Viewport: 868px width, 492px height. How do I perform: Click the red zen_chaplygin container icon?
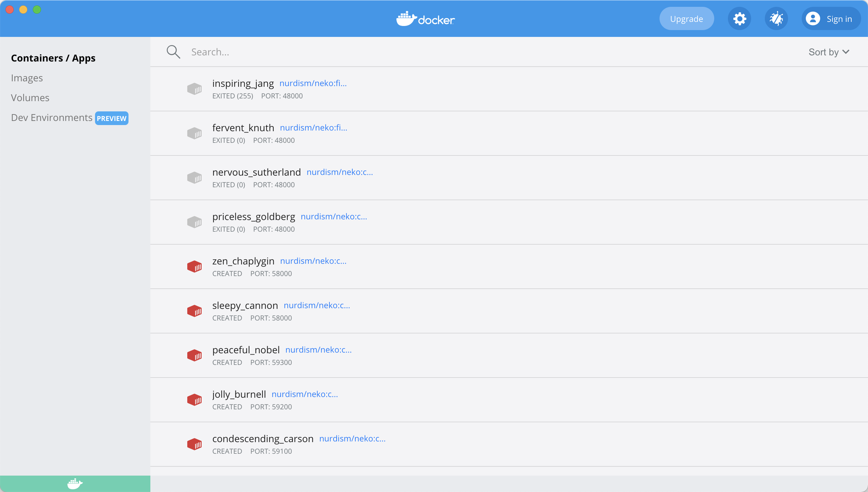194,267
